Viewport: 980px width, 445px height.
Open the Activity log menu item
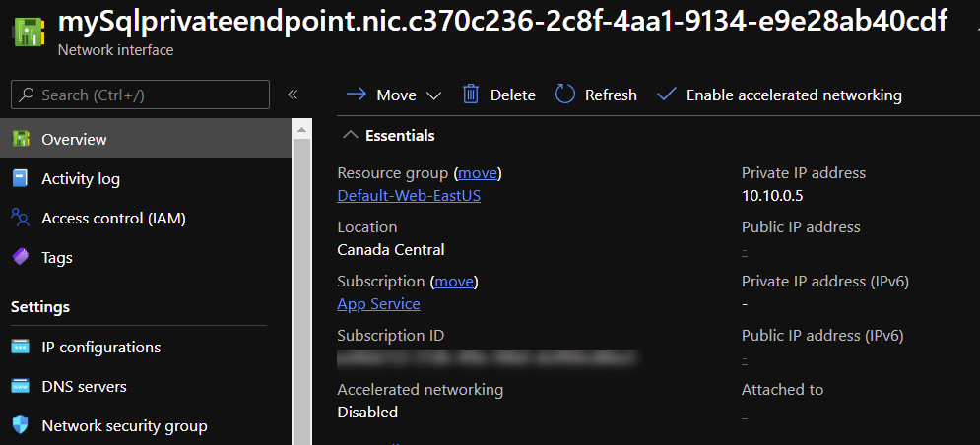coord(81,178)
